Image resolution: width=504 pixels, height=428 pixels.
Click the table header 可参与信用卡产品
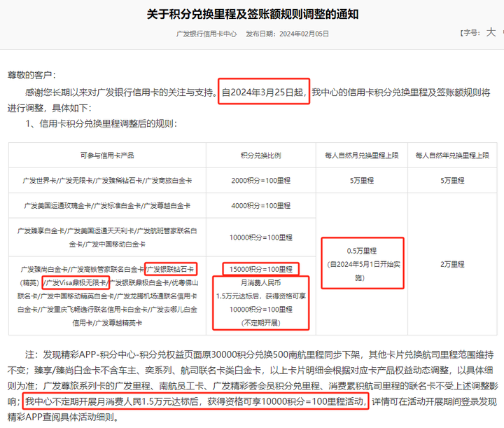pos(107,156)
